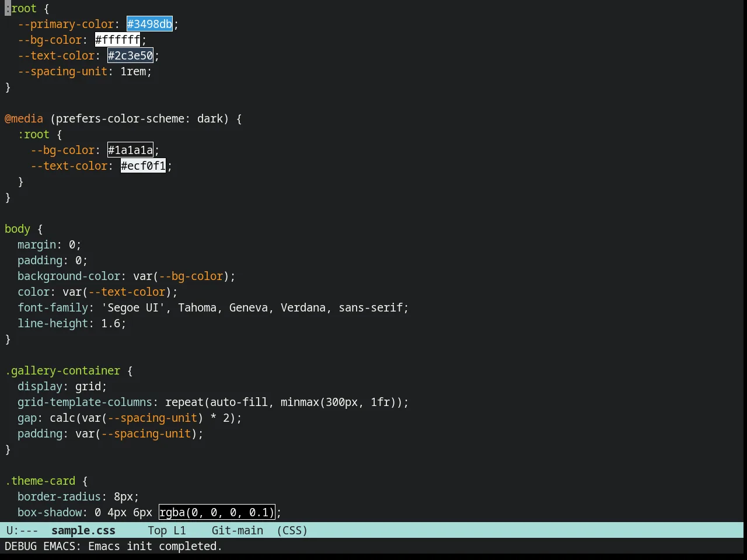Click the margin property under body
This screenshot has width=747, height=560.
click(x=37, y=244)
